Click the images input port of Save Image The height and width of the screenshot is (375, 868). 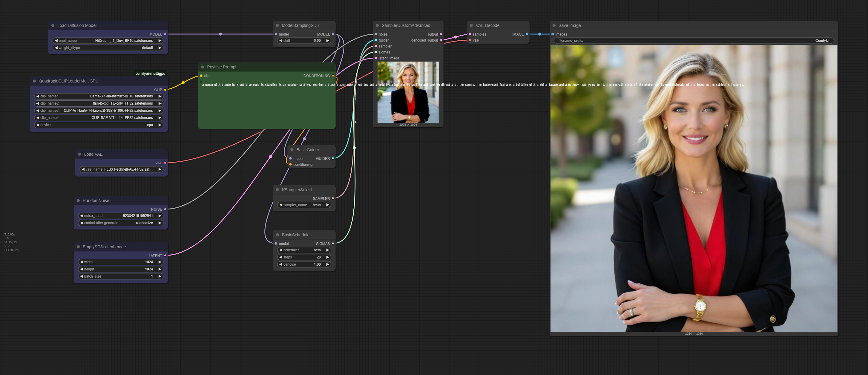click(553, 34)
